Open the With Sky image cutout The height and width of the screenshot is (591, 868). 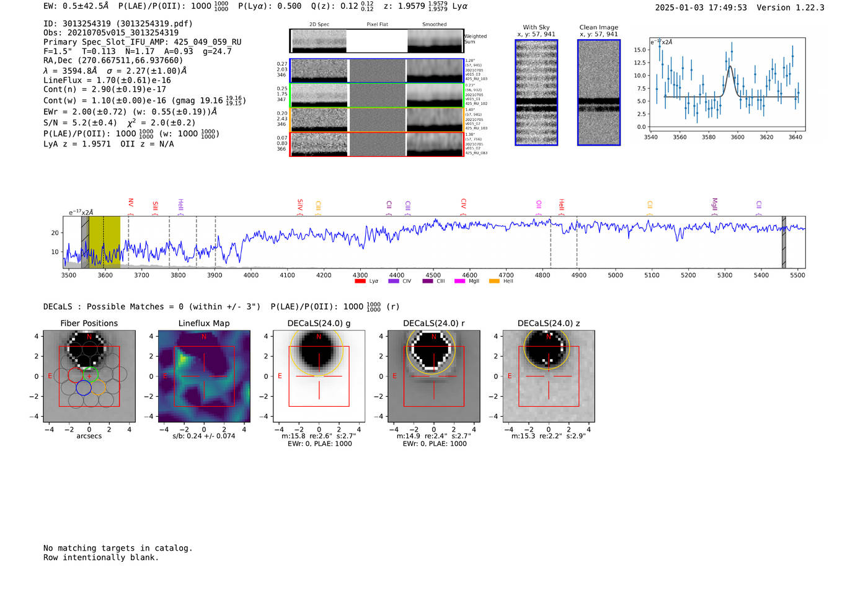click(536, 92)
